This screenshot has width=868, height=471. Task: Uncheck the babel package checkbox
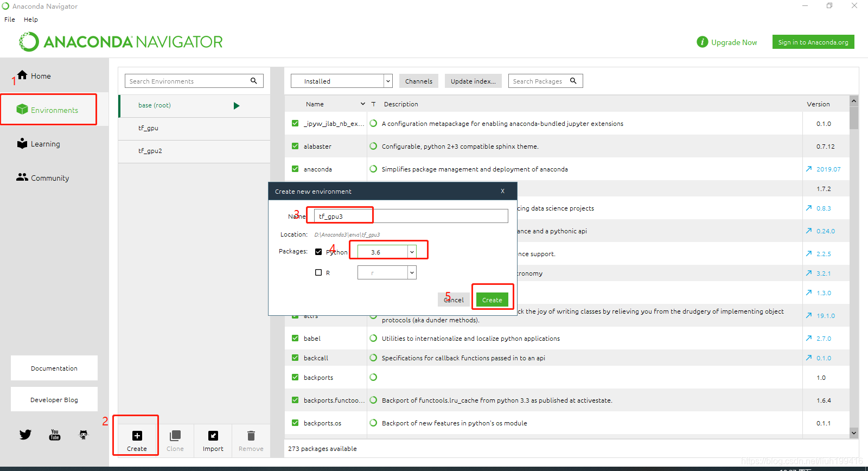tap(295, 338)
